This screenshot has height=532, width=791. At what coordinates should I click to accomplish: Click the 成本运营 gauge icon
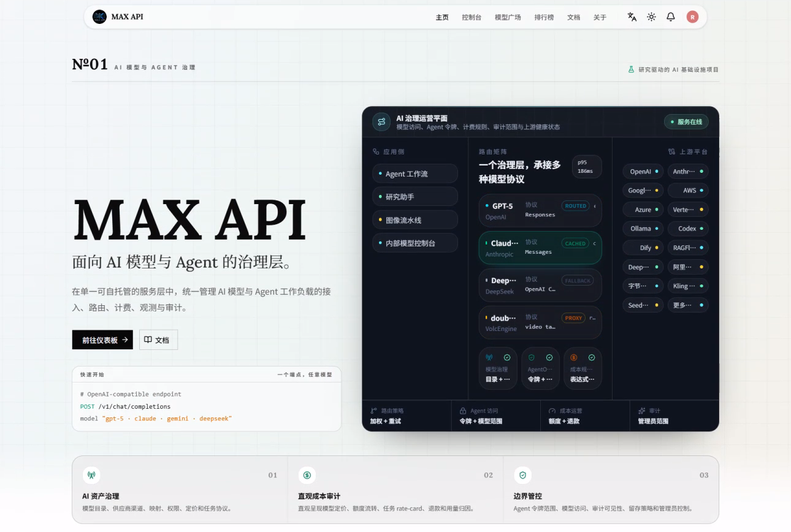tap(552, 411)
